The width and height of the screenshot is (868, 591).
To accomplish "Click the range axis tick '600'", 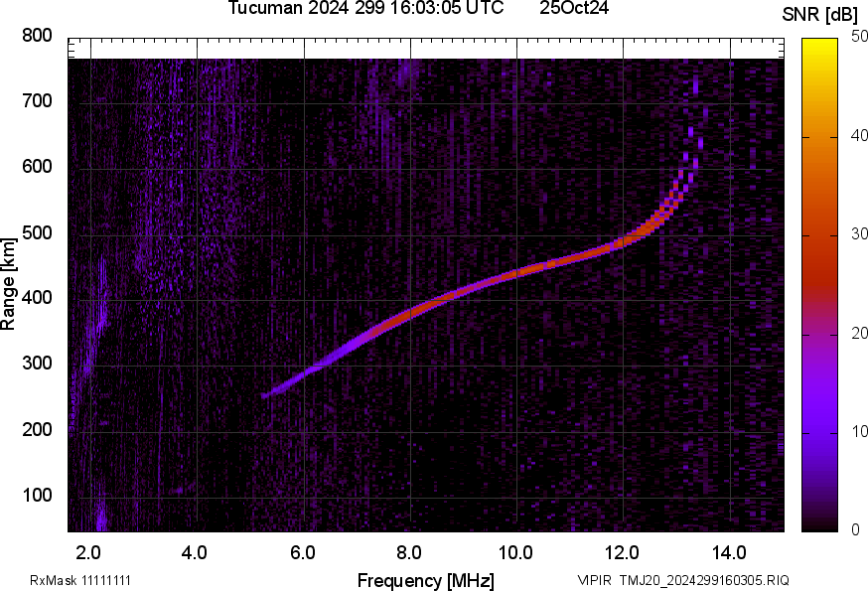I will click(37, 167).
